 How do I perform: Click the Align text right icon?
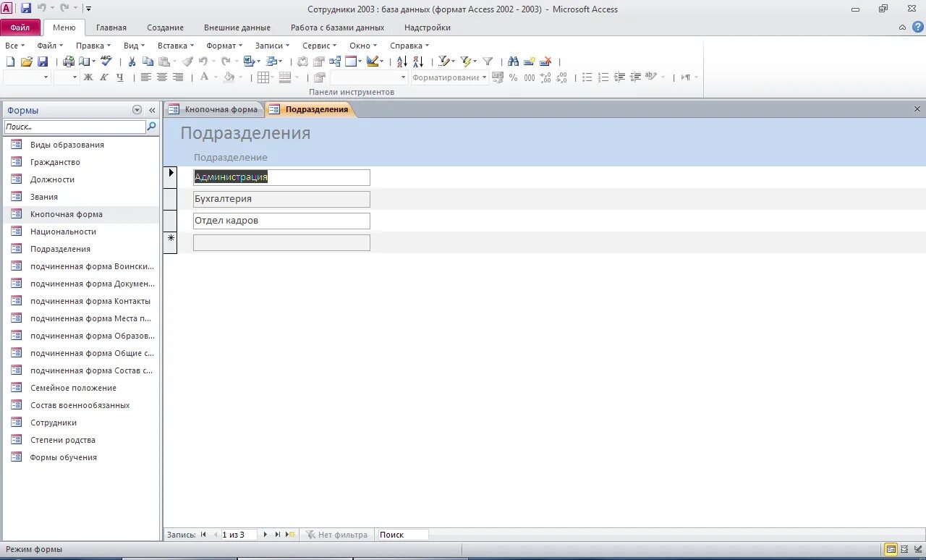[177, 77]
